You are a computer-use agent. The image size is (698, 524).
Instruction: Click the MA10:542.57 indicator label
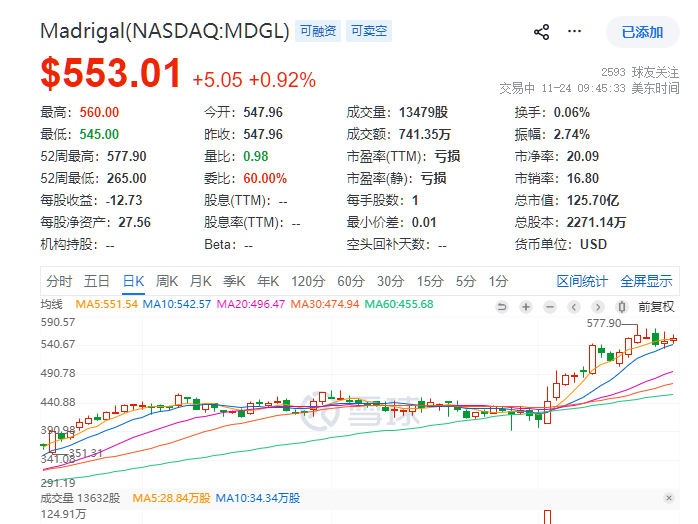pyautogui.click(x=177, y=305)
